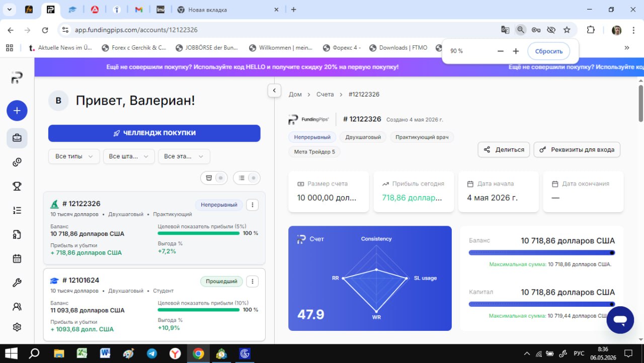Go to 'Счета' breadcrumb link
Screen dimensions: 644x363
325,95
